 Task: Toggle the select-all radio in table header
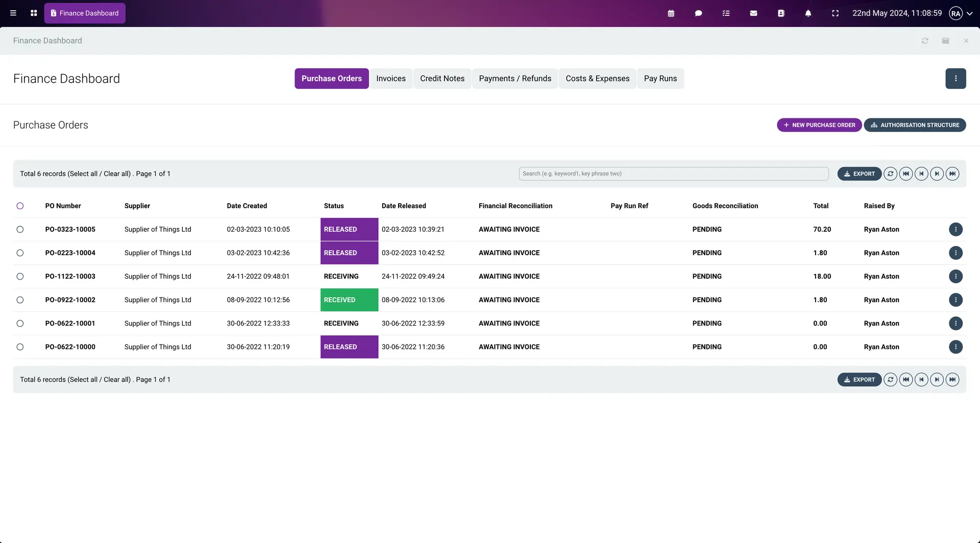[x=20, y=206]
